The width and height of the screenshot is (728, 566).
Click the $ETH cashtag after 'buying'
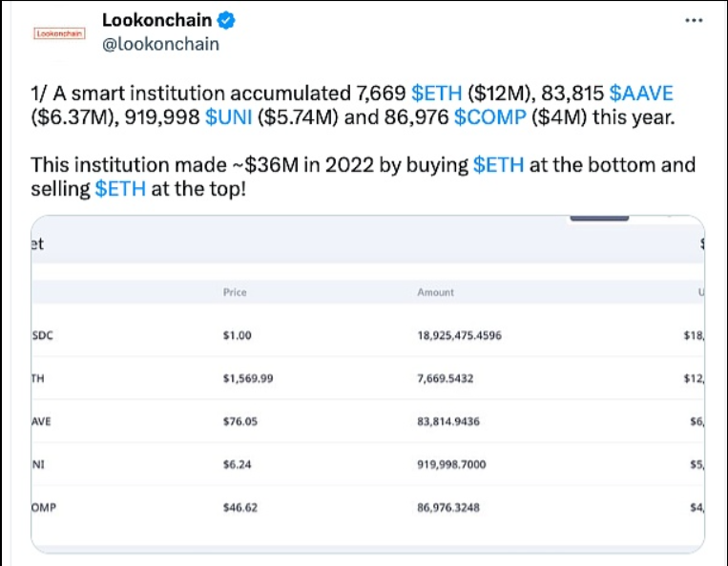(498, 164)
